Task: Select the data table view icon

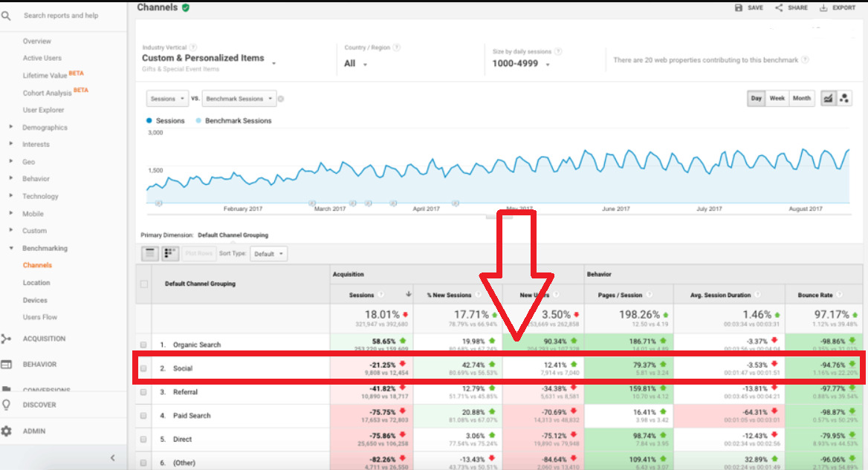Action: pyautogui.click(x=149, y=253)
